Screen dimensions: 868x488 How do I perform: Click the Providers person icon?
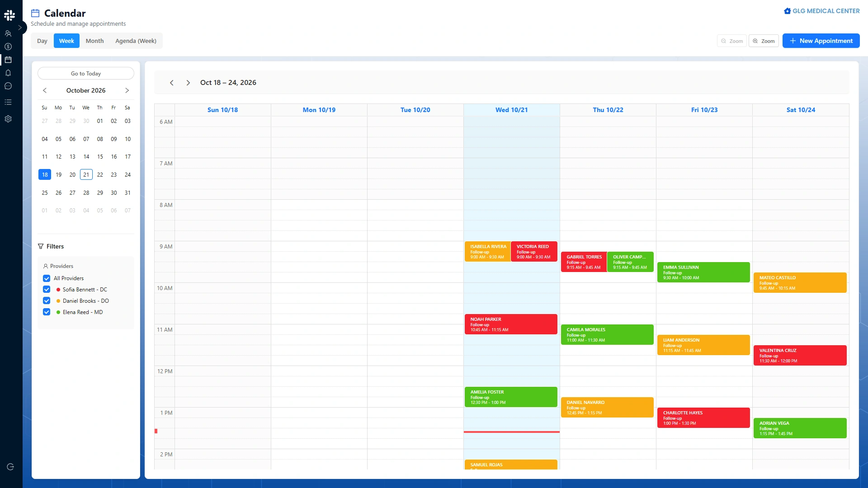pos(46,266)
